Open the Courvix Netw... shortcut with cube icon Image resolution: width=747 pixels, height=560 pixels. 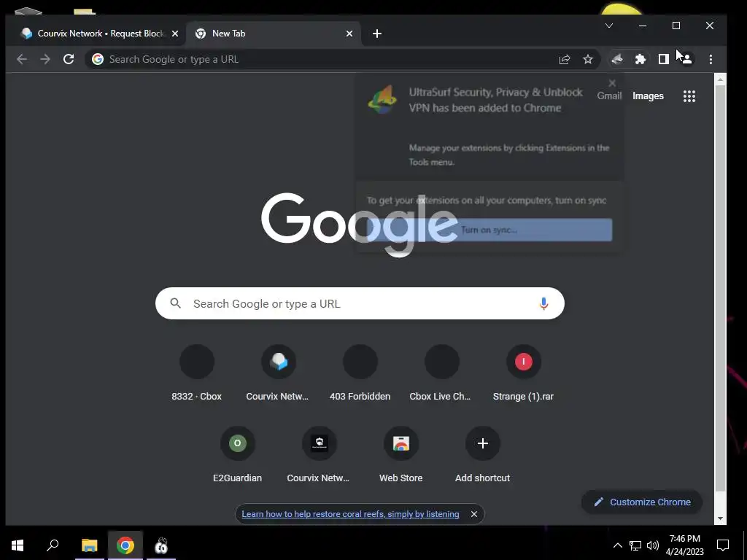pyautogui.click(x=278, y=373)
